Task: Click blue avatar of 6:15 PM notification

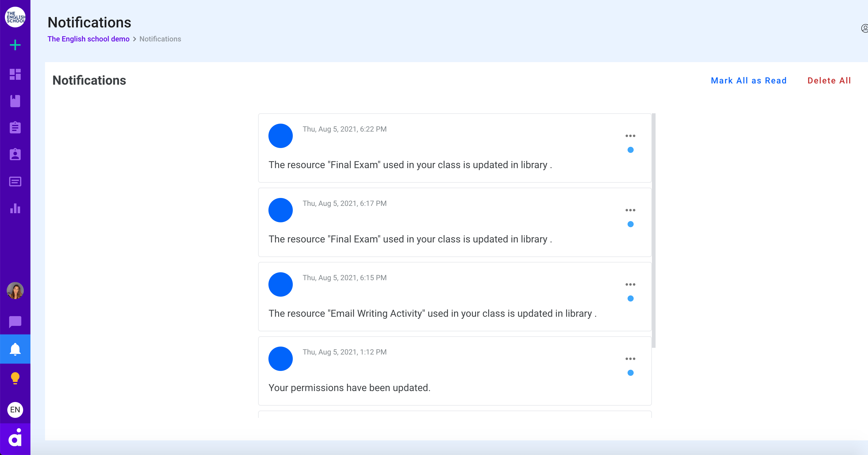Action: pyautogui.click(x=280, y=284)
